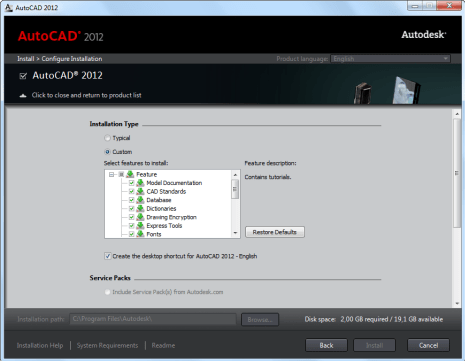The height and width of the screenshot is (361, 465).
Task: Select the Fonts tree row
Action: point(154,234)
